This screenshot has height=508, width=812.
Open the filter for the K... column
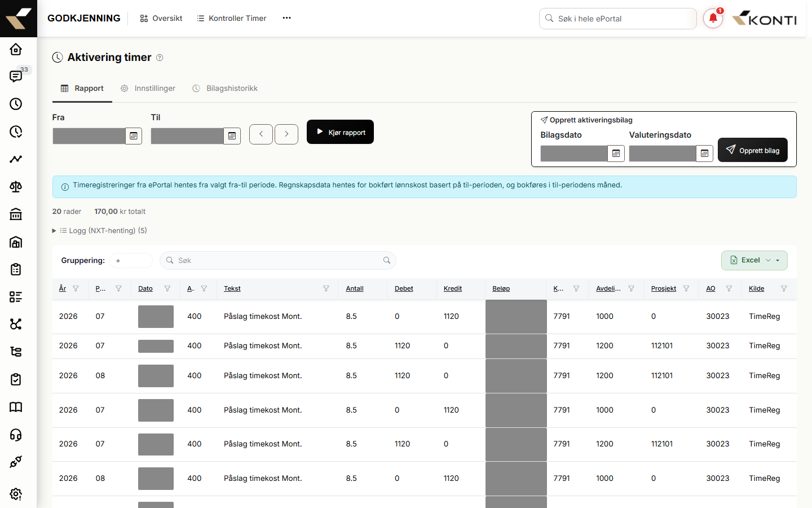click(x=576, y=288)
